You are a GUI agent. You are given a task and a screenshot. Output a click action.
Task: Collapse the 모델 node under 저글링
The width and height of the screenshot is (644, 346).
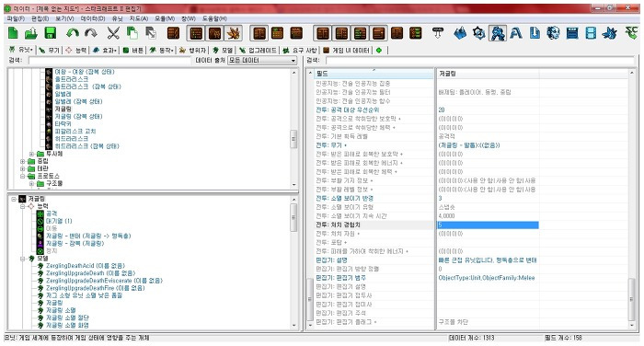click(23, 259)
